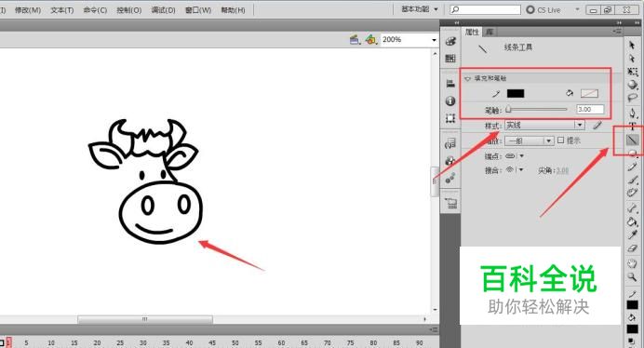Select the Selection arrow tool

(x=632, y=46)
